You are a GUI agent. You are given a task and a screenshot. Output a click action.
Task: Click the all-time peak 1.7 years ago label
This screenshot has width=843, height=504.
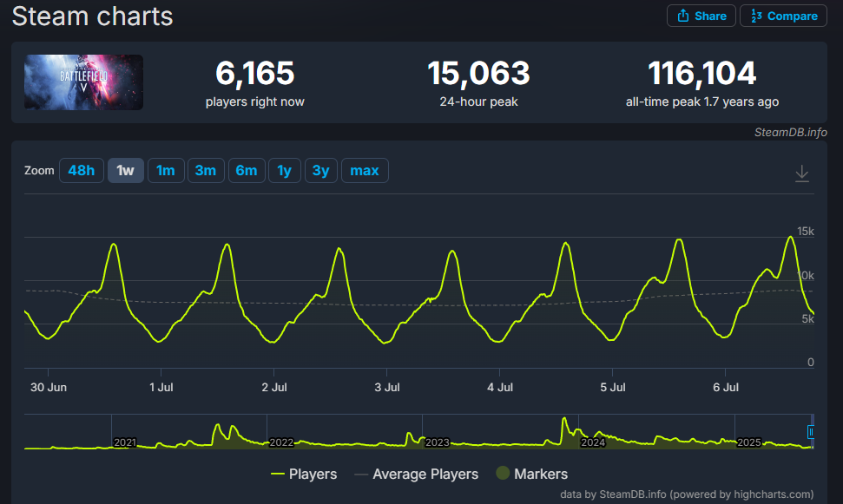[702, 101]
